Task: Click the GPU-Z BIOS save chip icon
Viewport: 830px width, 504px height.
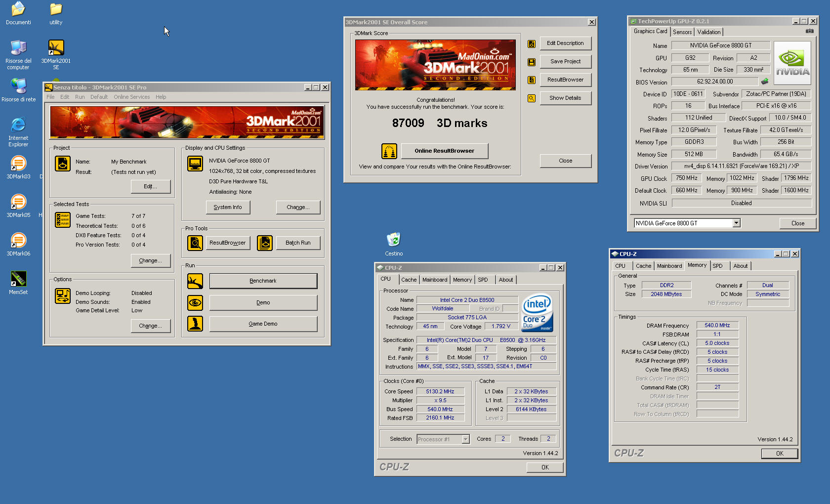Action: click(765, 82)
